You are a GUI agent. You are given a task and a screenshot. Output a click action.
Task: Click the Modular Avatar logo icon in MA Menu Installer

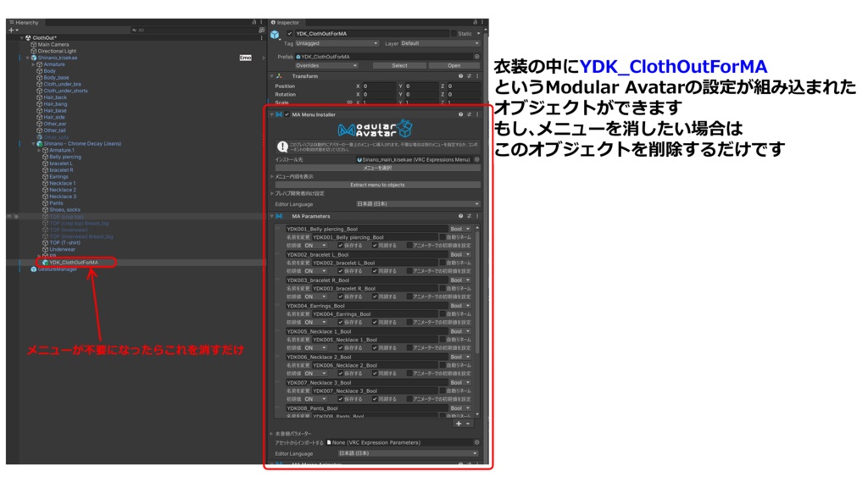pyautogui.click(x=375, y=128)
